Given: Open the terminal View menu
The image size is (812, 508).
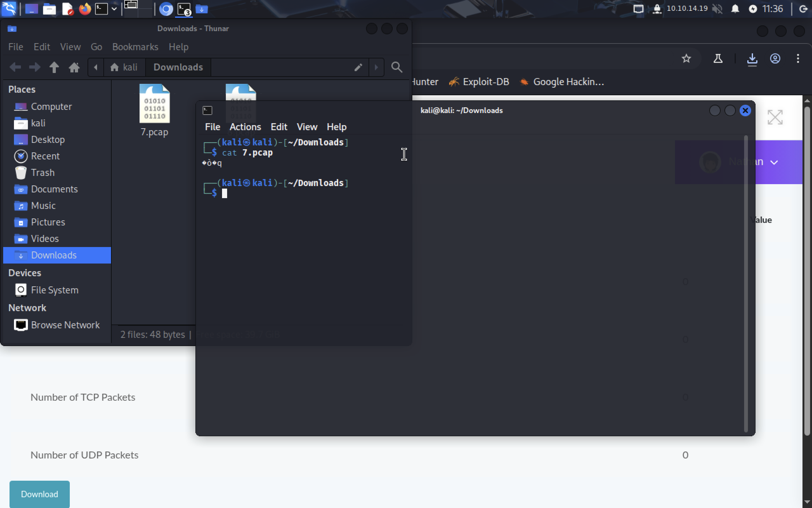Looking at the screenshot, I should pyautogui.click(x=307, y=127).
